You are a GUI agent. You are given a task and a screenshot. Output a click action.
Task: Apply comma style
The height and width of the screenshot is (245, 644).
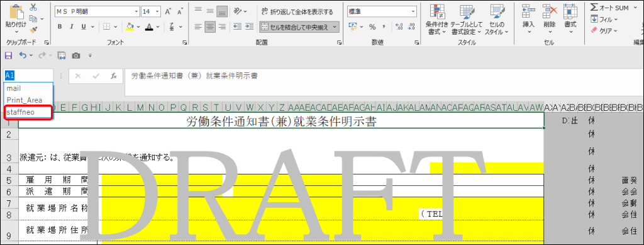384,27
